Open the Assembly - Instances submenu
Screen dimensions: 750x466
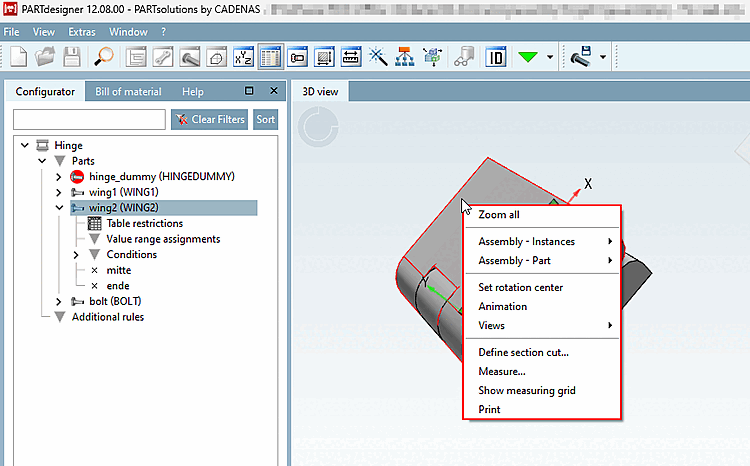542,242
